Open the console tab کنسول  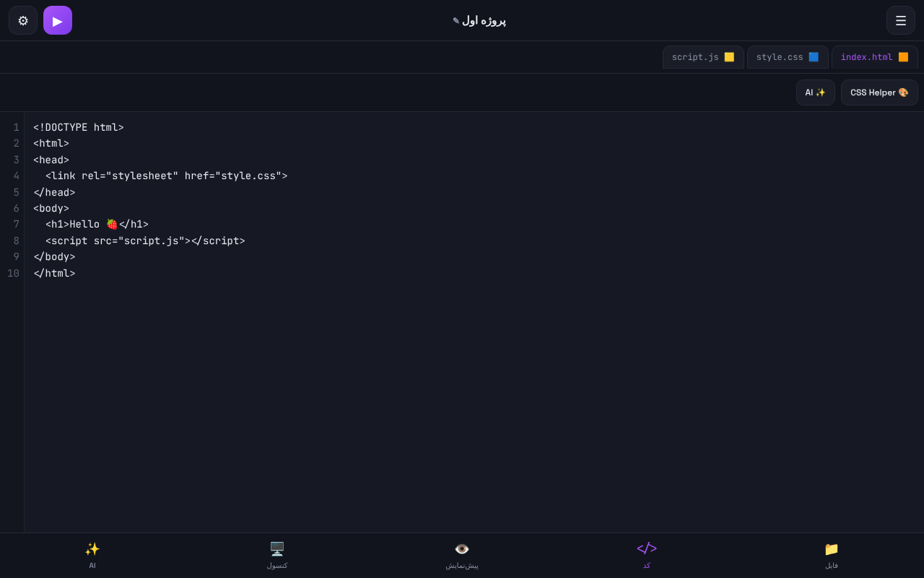(x=277, y=556)
